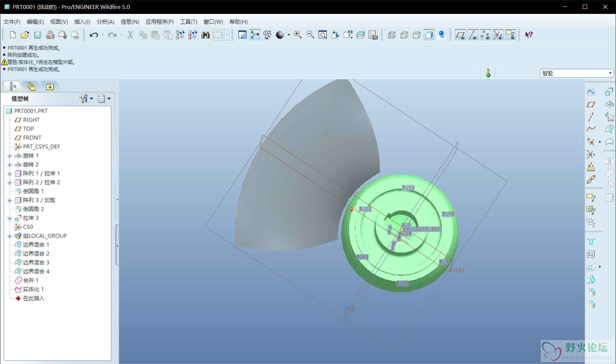This screenshot has width=616, height=364.
Task: Create a new file with the blank page icon
Action: (13, 35)
